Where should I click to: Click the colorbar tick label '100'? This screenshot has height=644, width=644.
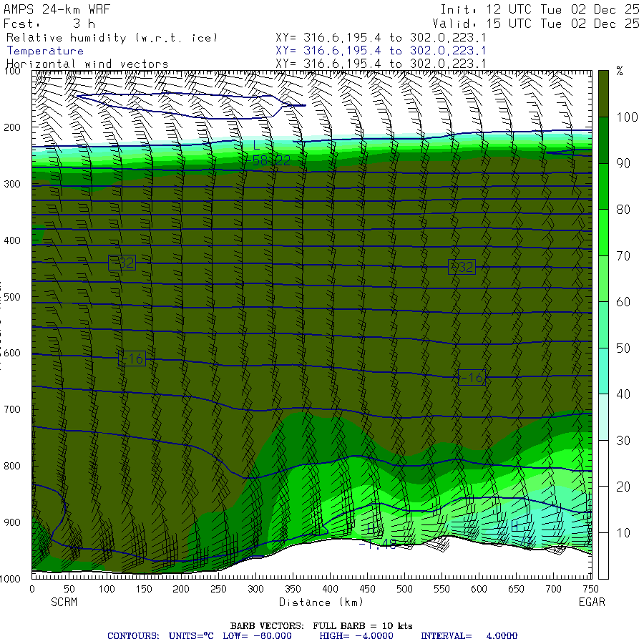(627, 117)
